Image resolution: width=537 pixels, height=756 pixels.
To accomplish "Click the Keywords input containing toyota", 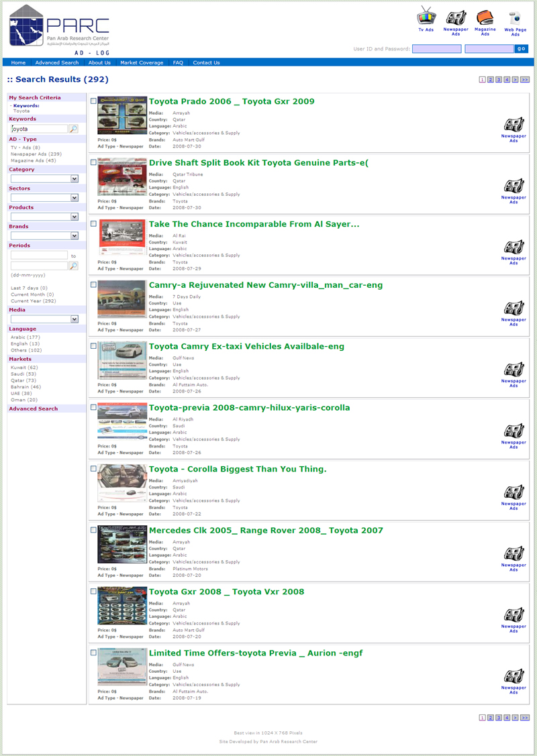I will pyautogui.click(x=39, y=129).
